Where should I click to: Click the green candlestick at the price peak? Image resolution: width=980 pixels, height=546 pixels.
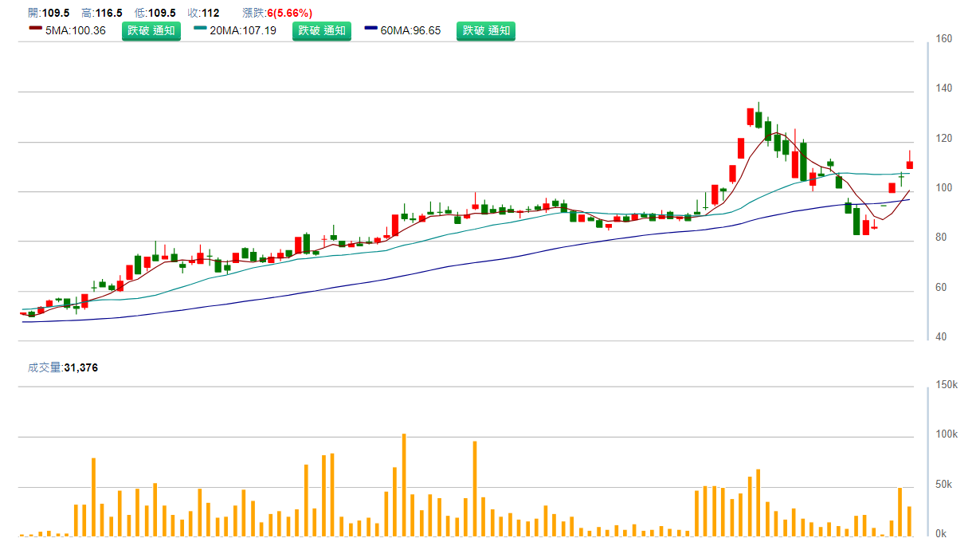click(759, 120)
